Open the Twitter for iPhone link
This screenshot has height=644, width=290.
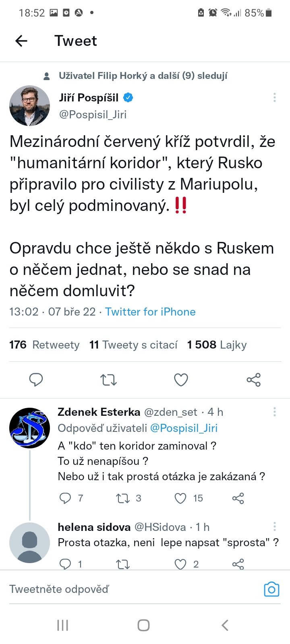[x=150, y=312]
